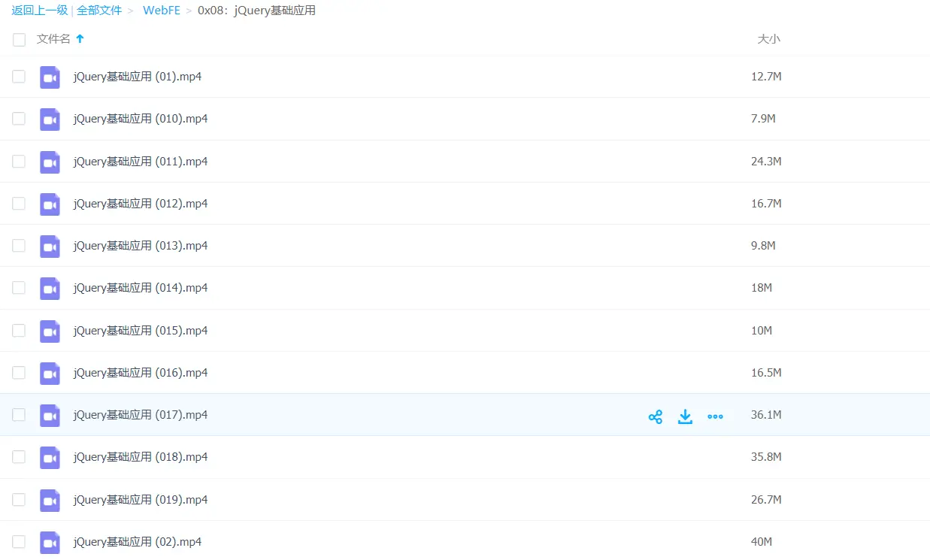Click the 7.9M size value

[x=763, y=119]
